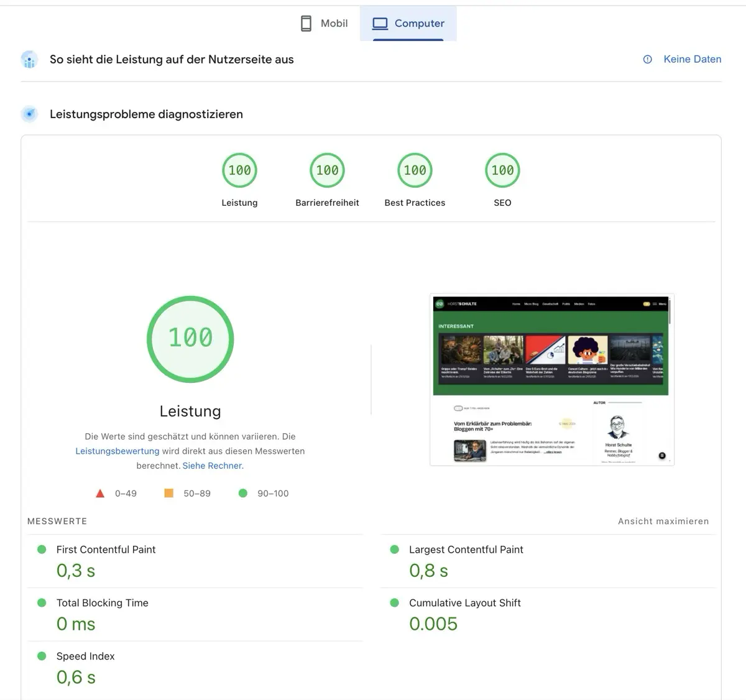Click the Total Blocking Time metric label
Image resolution: width=746 pixels, height=700 pixels.
[x=103, y=603]
